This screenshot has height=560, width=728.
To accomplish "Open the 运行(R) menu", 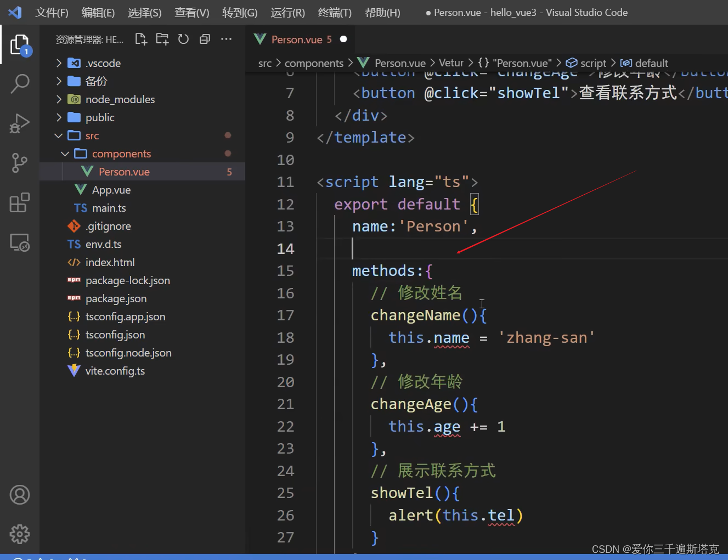I will [x=287, y=13].
